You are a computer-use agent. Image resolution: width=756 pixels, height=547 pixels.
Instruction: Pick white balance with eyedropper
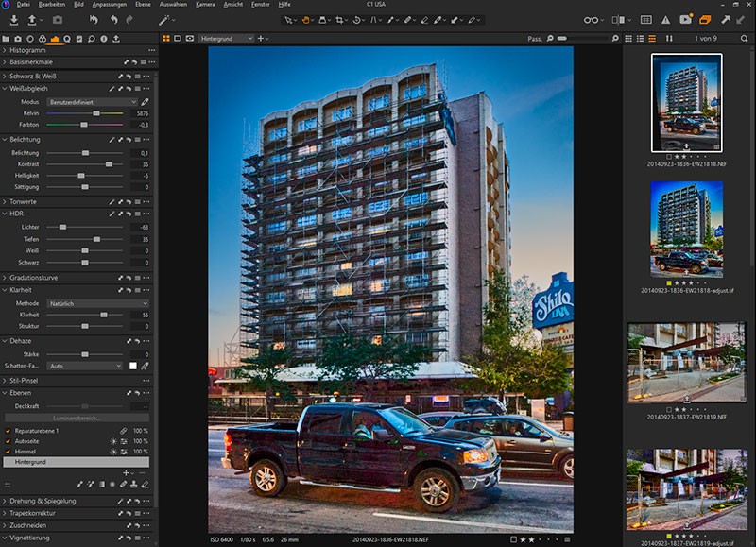145,102
